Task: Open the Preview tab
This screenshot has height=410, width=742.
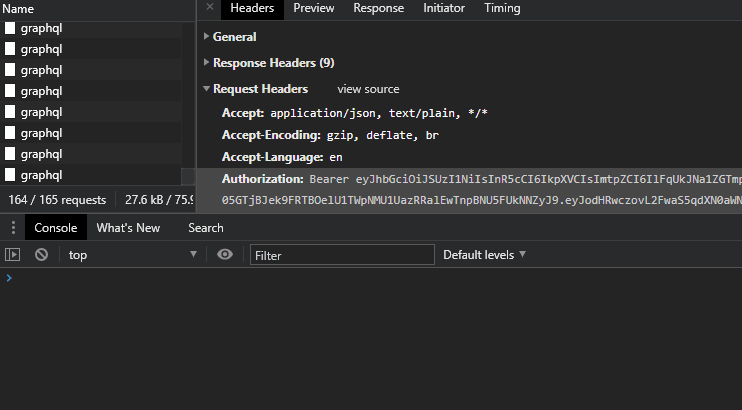Action: coord(314,9)
